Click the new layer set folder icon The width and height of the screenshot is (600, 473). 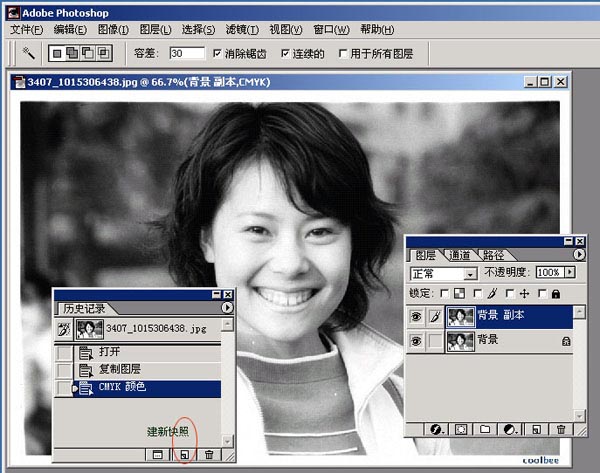coord(485,429)
